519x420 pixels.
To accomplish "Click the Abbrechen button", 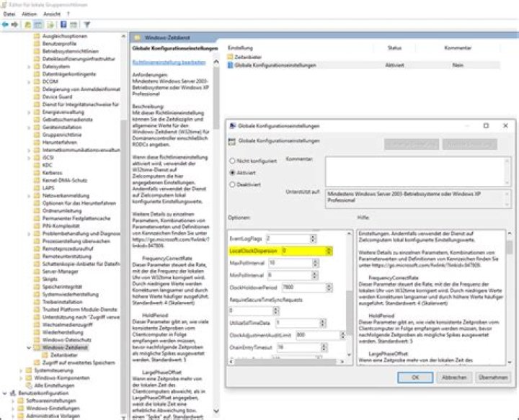I will tap(454, 377).
